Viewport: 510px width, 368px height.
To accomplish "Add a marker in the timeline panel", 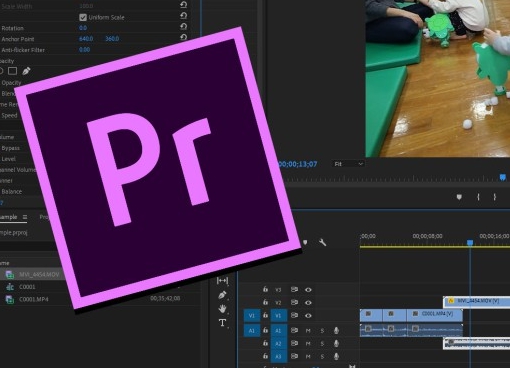I will point(305,242).
